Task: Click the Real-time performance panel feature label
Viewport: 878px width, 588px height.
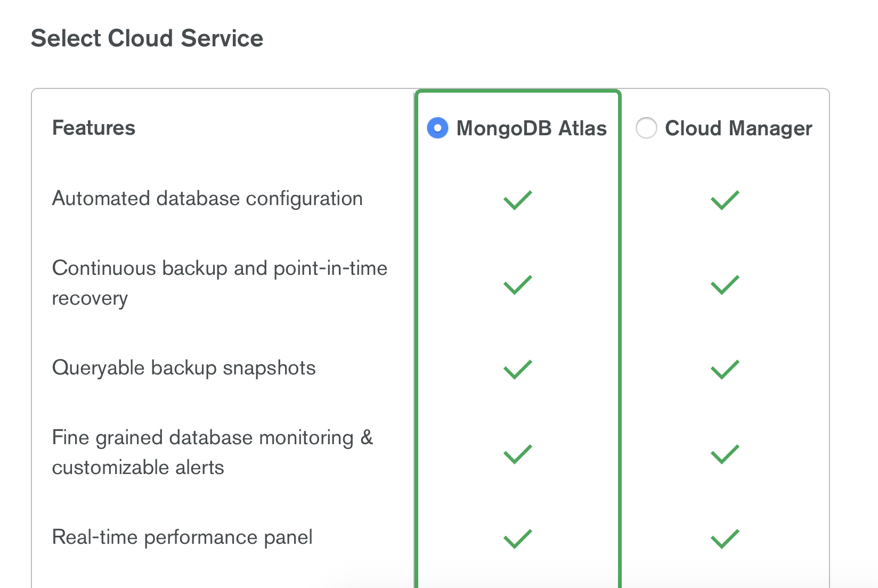Action: (x=182, y=537)
